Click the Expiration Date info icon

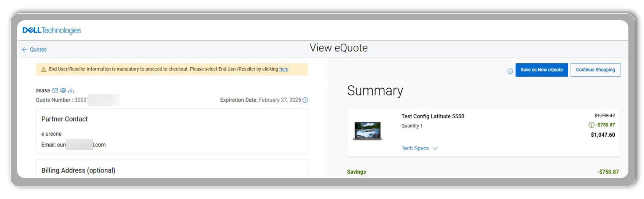(305, 100)
